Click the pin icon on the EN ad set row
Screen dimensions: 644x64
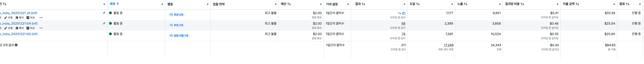(x=104, y=24)
